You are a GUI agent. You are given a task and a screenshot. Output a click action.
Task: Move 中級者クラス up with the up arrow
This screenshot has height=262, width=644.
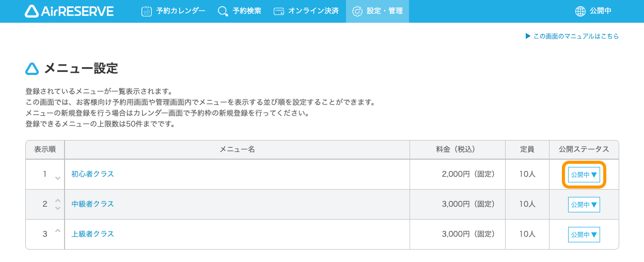58,201
